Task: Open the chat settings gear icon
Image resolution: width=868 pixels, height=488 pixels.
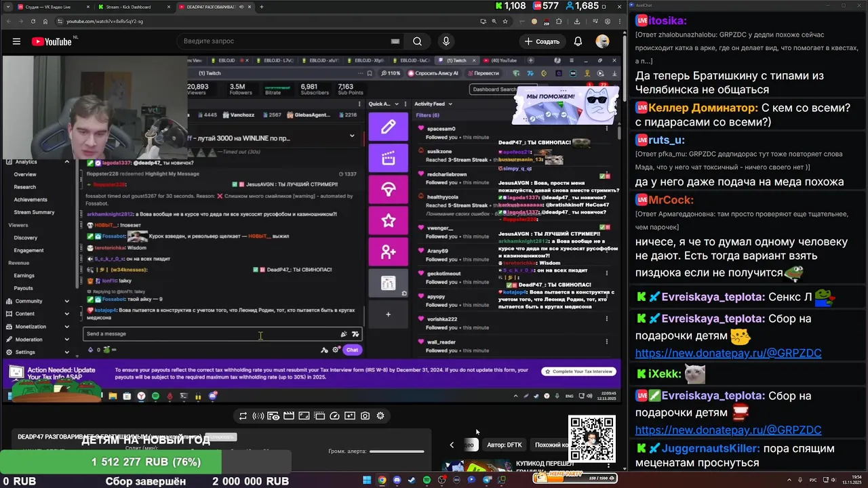Action: pos(336,350)
